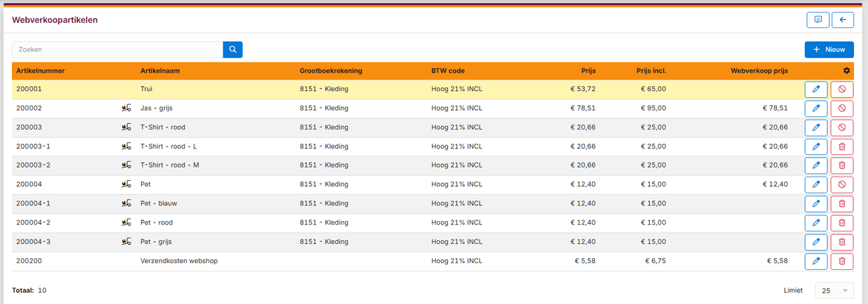Click webshop icon beside Pet - grijs
Viewport: 868px width, 304px height.
coord(126,242)
